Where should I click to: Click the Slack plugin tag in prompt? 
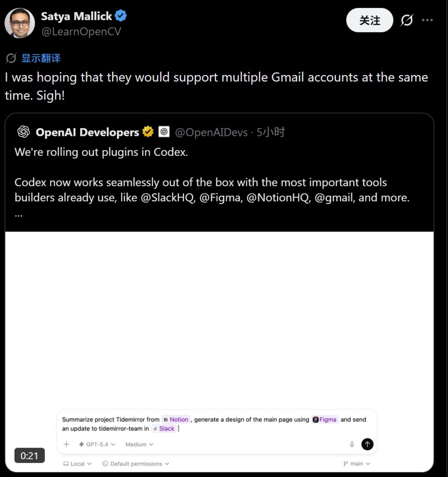click(164, 429)
